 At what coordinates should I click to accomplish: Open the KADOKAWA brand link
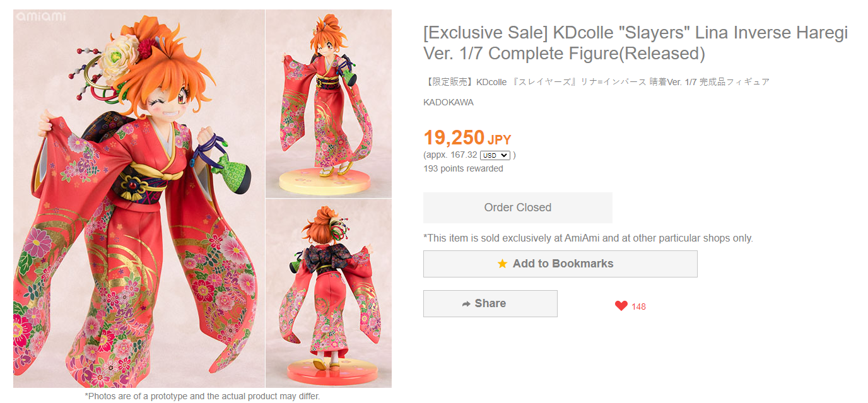[x=449, y=102]
